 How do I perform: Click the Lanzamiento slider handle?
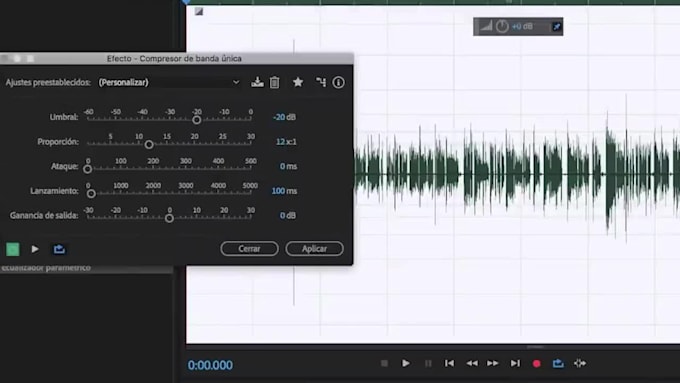tap(91, 194)
